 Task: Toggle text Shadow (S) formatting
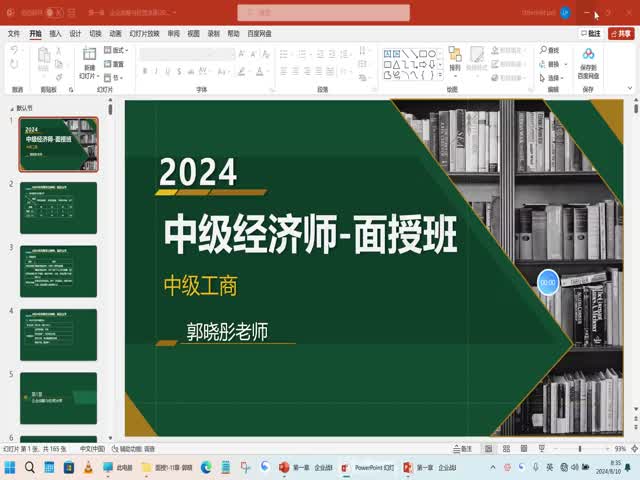179,71
